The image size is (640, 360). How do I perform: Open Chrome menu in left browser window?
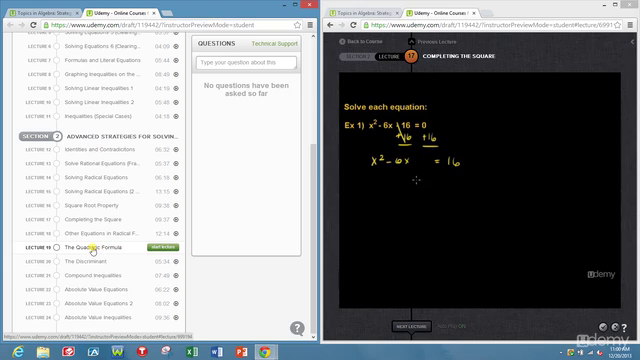310,25
